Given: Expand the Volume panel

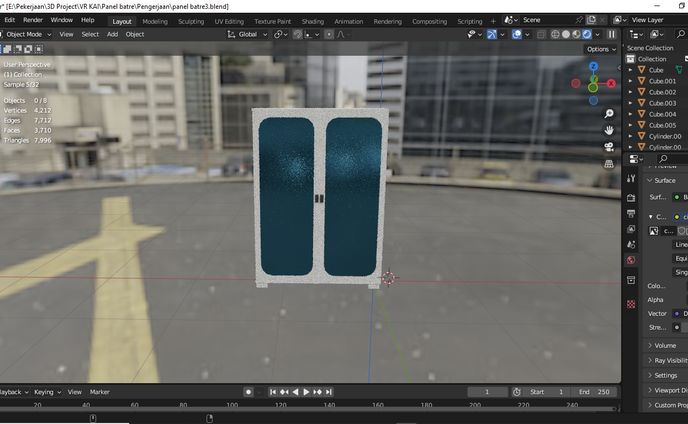Looking at the screenshot, I should [666, 345].
